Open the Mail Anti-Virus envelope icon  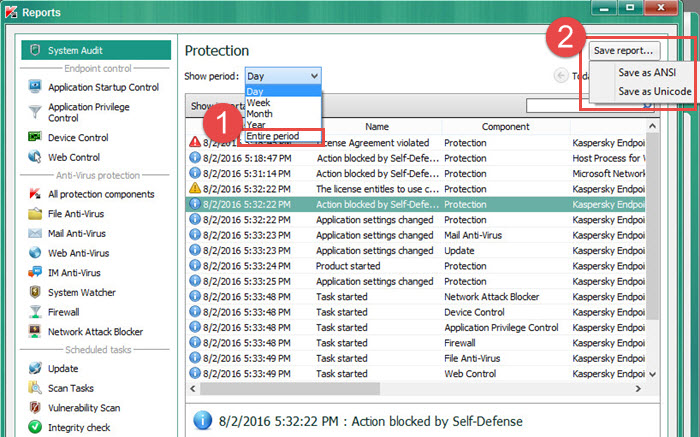[35, 233]
